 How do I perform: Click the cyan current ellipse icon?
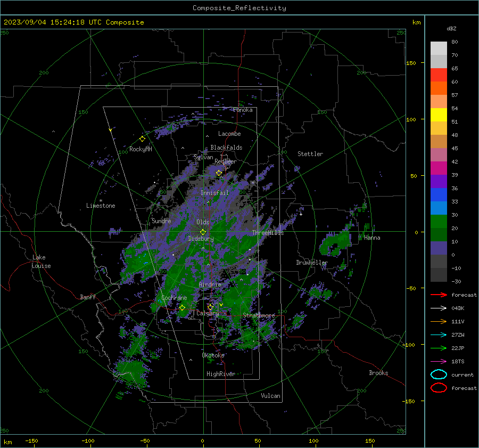tap(439, 374)
